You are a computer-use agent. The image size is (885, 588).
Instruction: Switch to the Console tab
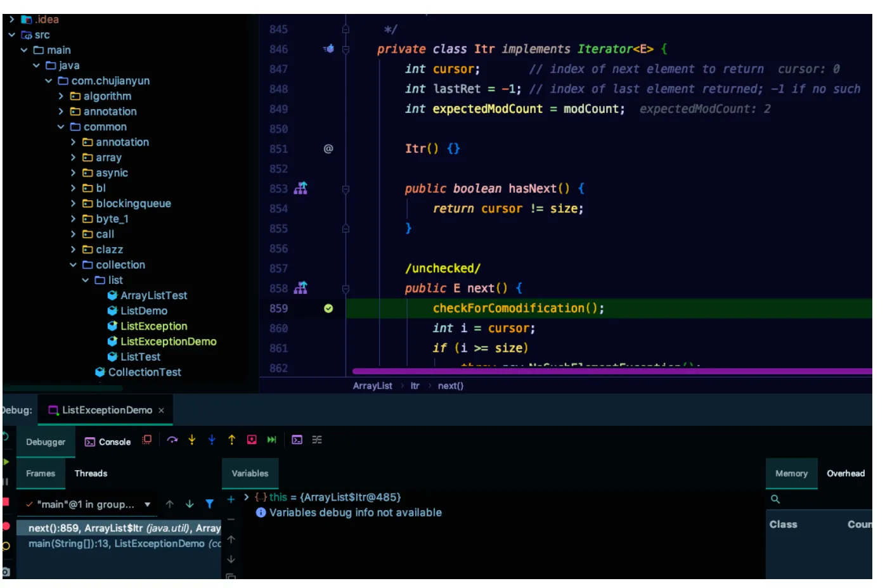click(x=108, y=442)
